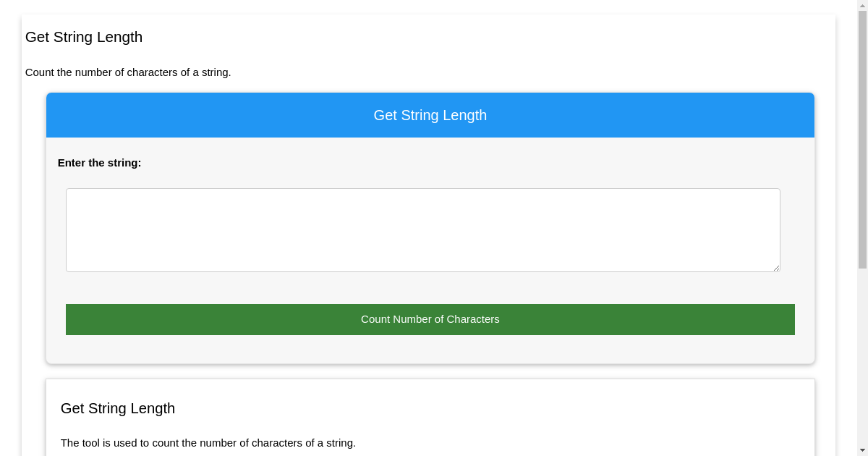Click the Count the number of characters subtitle
This screenshot has height=456, width=868.
pos(128,72)
